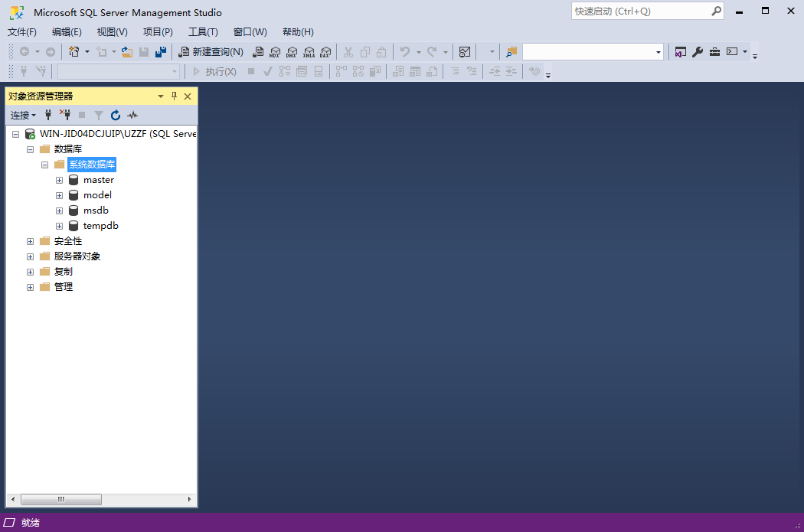The height and width of the screenshot is (532, 804).
Task: Click the New Project icon
Action: pos(74,52)
